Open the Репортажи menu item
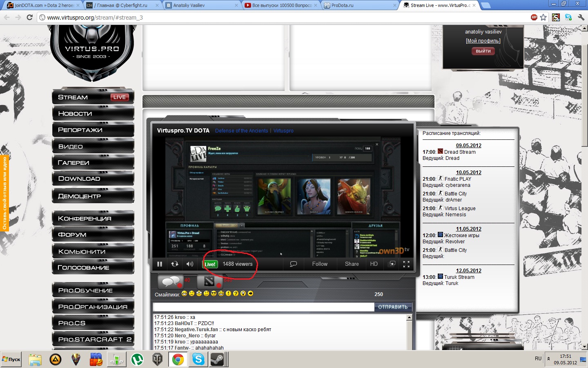The width and height of the screenshot is (588, 368). click(93, 130)
